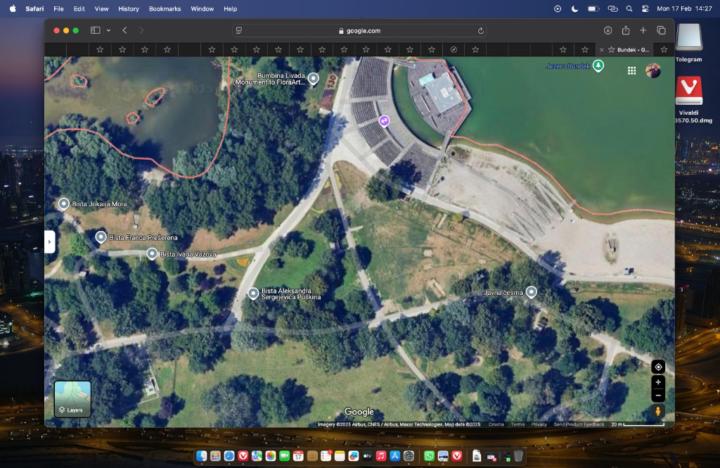Open the Google apps grid
The width and height of the screenshot is (720, 468).
632,70
